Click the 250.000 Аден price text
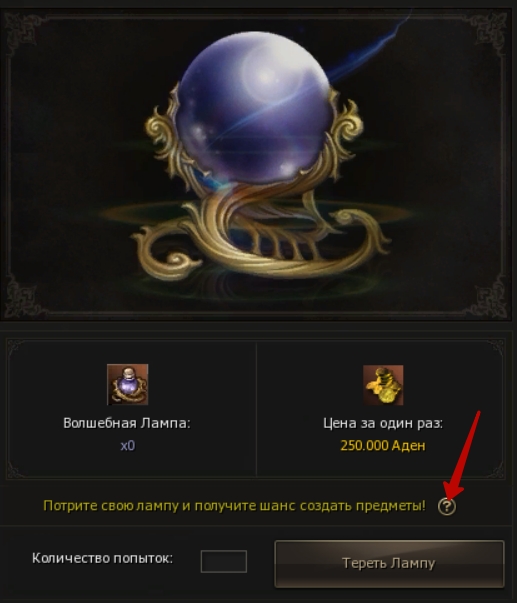517x603 pixels. pos(383,446)
